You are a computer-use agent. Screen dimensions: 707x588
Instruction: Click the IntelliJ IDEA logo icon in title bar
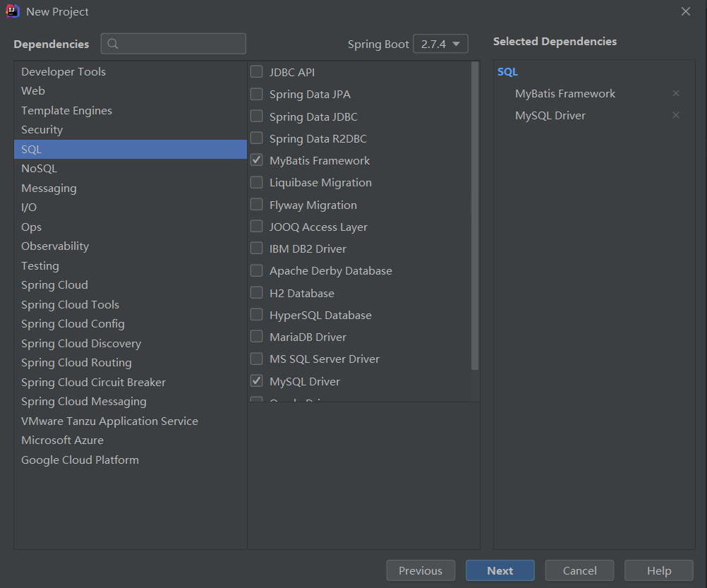tap(12, 11)
